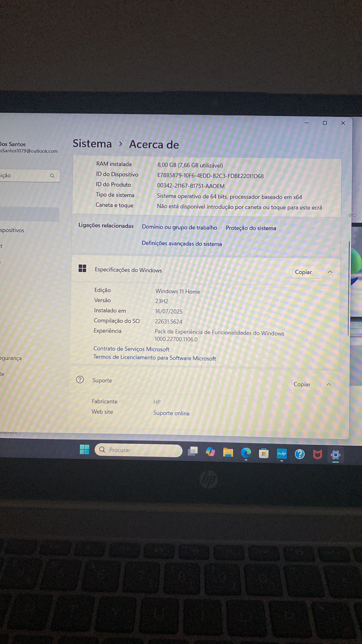Open HP Support Assistant question-mark icon

[x=299, y=454]
